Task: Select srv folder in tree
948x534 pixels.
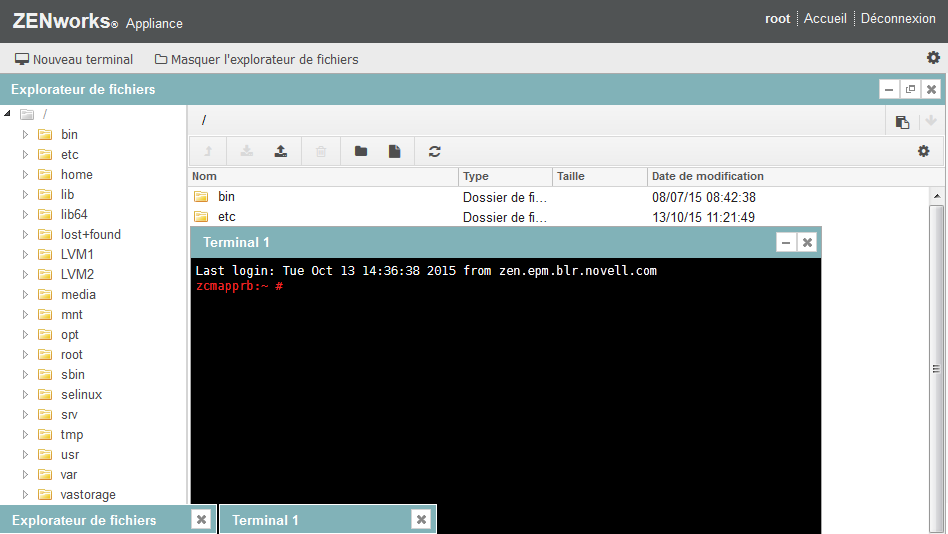Action: point(69,414)
